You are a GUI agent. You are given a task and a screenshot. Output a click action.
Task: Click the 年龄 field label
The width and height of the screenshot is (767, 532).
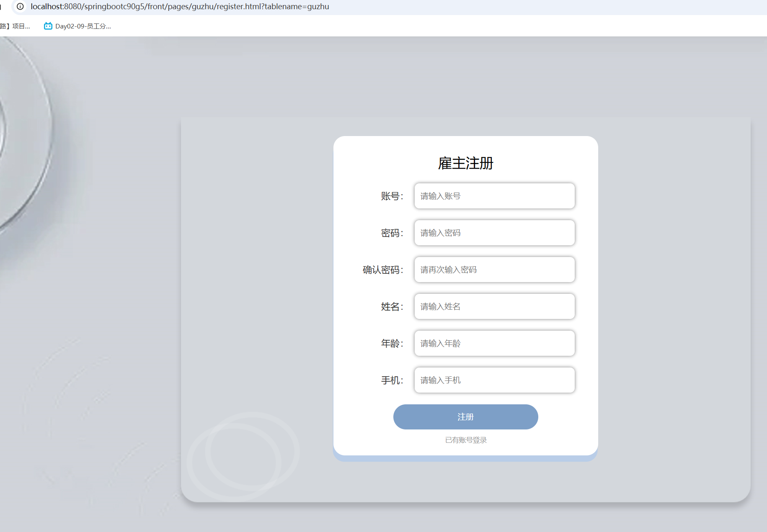392,344
